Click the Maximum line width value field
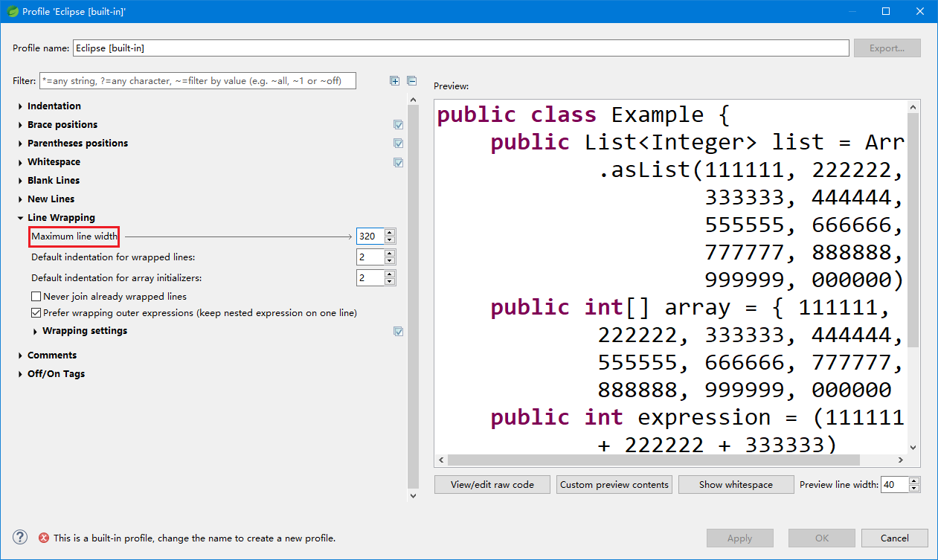Viewport: 938px width, 560px height. 370,236
